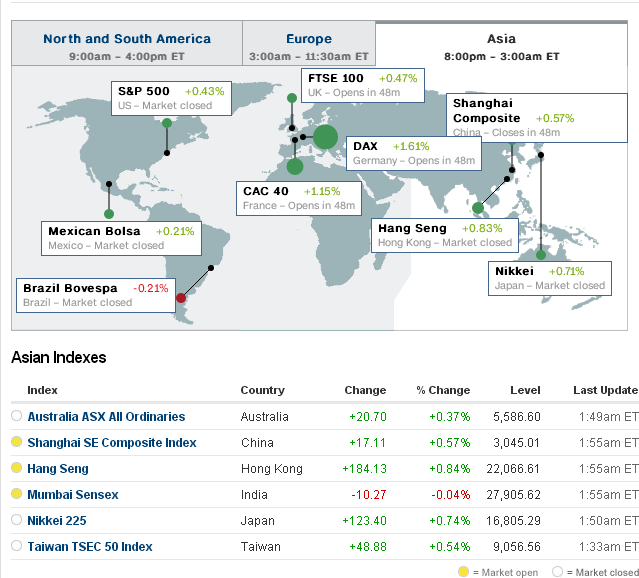Click the green Hang Seng marker
Viewport: 639px width, 578px height.
(x=478, y=208)
